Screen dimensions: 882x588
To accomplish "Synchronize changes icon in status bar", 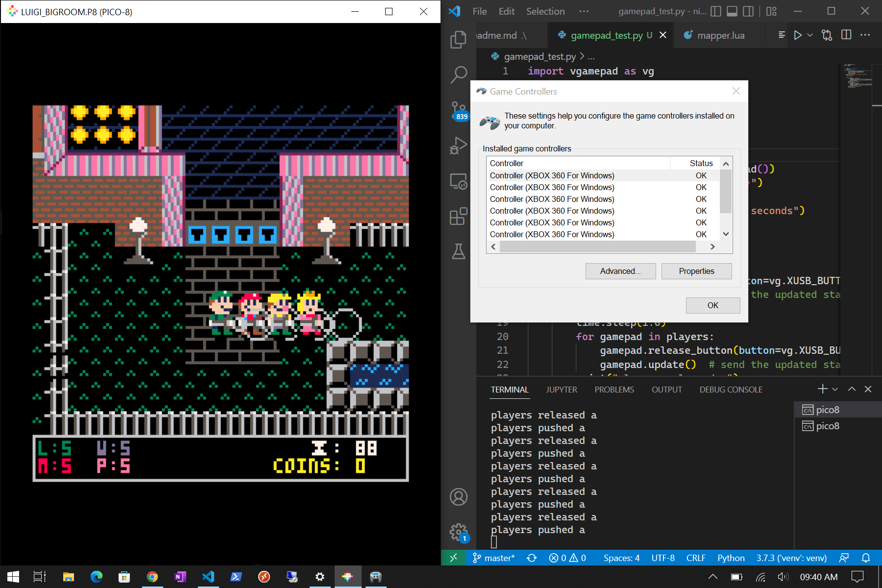I will (532, 558).
